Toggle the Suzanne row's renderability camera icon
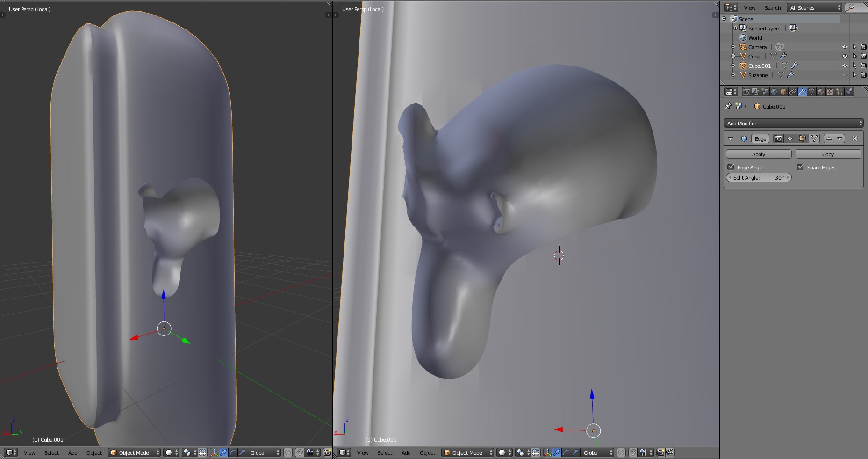868x459 pixels. [x=863, y=75]
